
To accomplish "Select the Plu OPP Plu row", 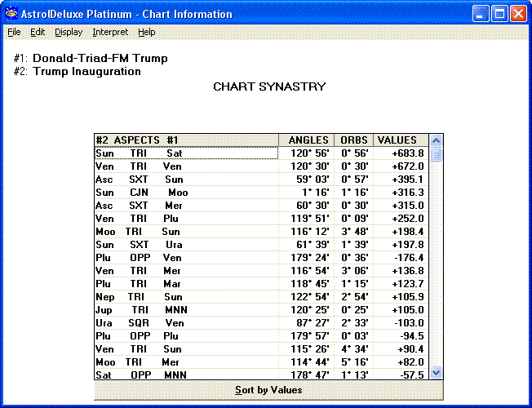I will (x=261, y=336).
